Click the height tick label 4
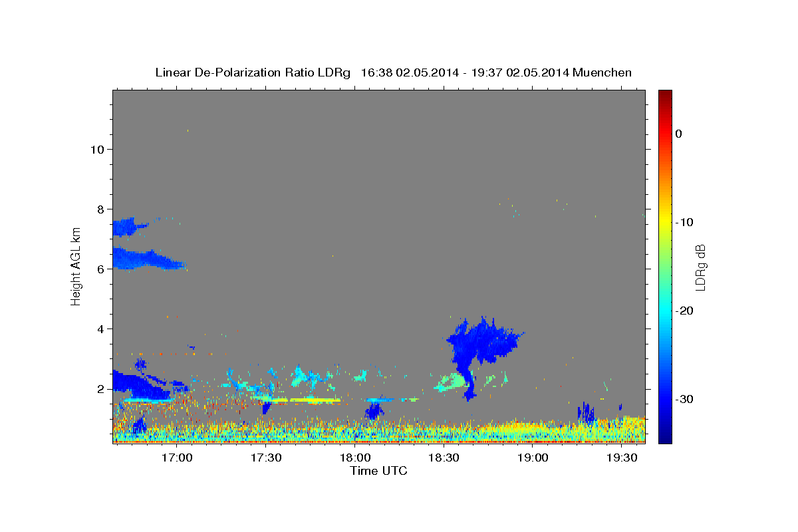 [101, 329]
